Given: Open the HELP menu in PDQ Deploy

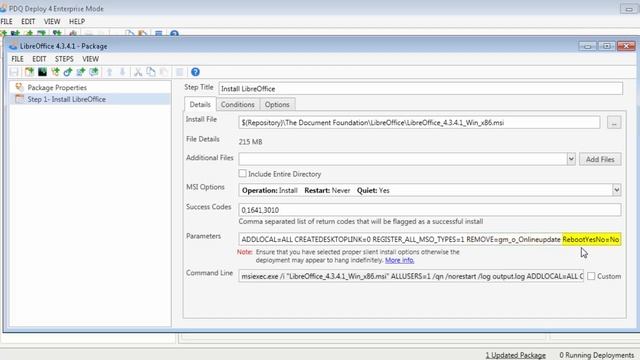Looking at the screenshot, I should [77, 21].
